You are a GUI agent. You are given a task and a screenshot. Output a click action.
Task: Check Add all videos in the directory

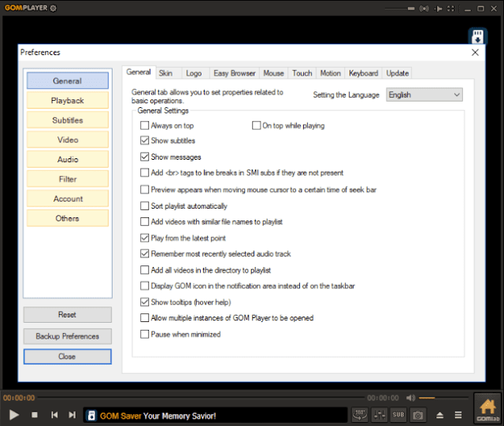(145, 270)
